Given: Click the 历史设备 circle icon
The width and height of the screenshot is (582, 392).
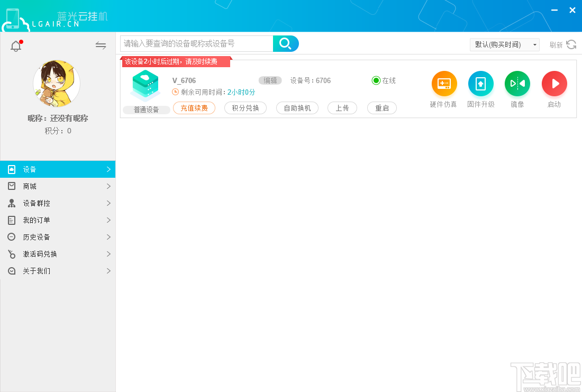Looking at the screenshot, I should point(12,237).
